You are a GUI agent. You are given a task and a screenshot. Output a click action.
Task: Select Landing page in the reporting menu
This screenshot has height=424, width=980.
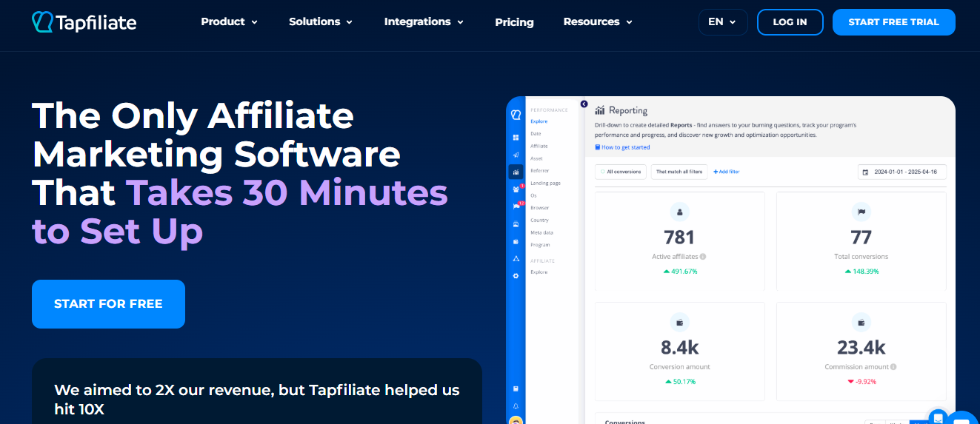[545, 183]
